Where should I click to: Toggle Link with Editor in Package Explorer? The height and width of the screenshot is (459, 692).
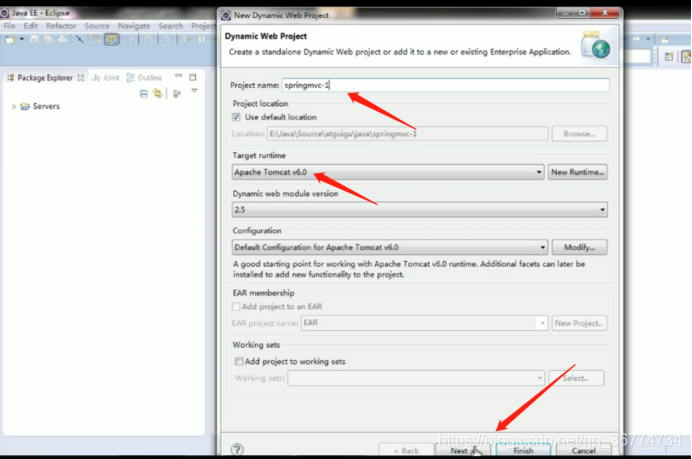pos(158,94)
